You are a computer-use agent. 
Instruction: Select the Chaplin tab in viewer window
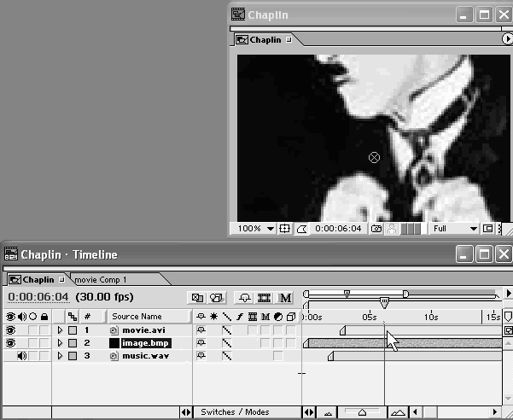coord(265,39)
